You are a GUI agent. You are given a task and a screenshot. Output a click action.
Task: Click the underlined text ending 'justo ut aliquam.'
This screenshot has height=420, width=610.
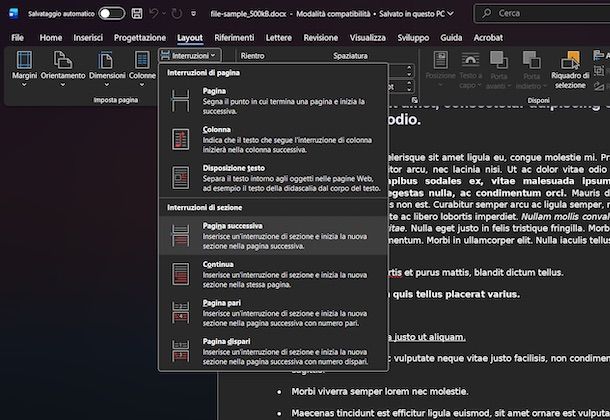(x=427, y=337)
